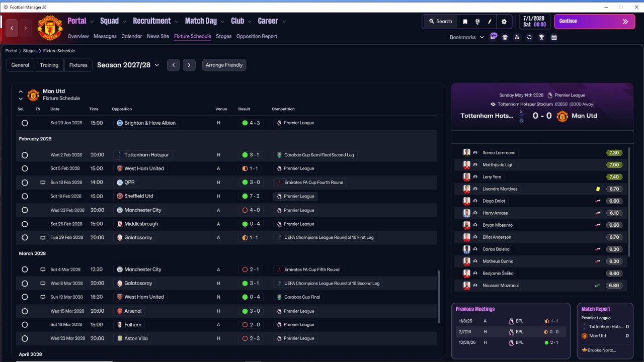
Task: Open the bookmark icon in the top toolbar
Action: point(465,22)
